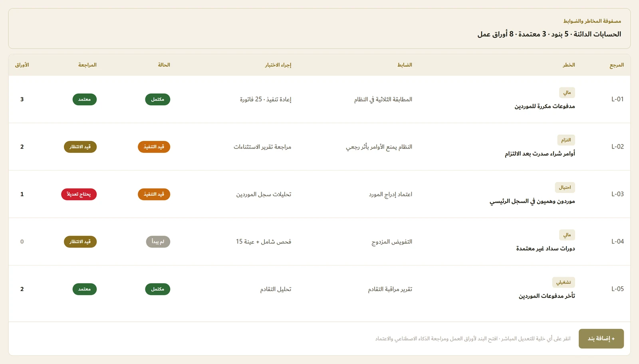Viewport: 639px width, 364px height.
Task: Click the التزام tag in row L-02
Action: coord(566,140)
